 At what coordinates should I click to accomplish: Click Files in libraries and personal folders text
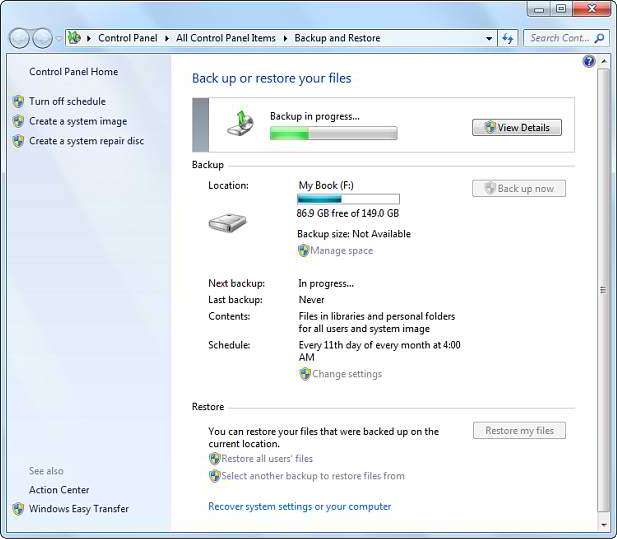pyautogui.click(x=377, y=322)
